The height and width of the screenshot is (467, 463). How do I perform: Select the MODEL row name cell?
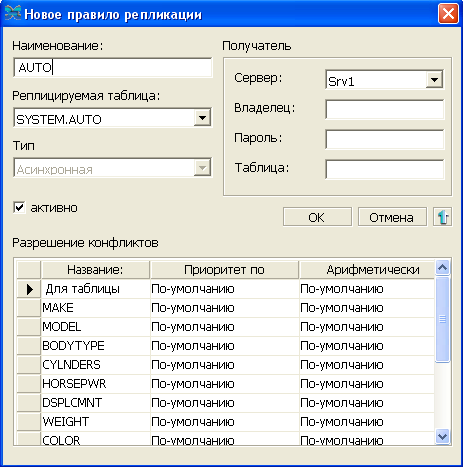click(96, 327)
